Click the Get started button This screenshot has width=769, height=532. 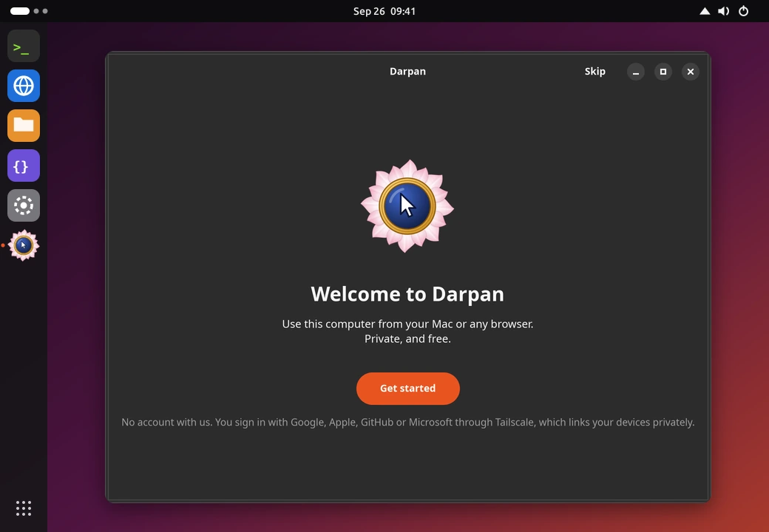407,389
